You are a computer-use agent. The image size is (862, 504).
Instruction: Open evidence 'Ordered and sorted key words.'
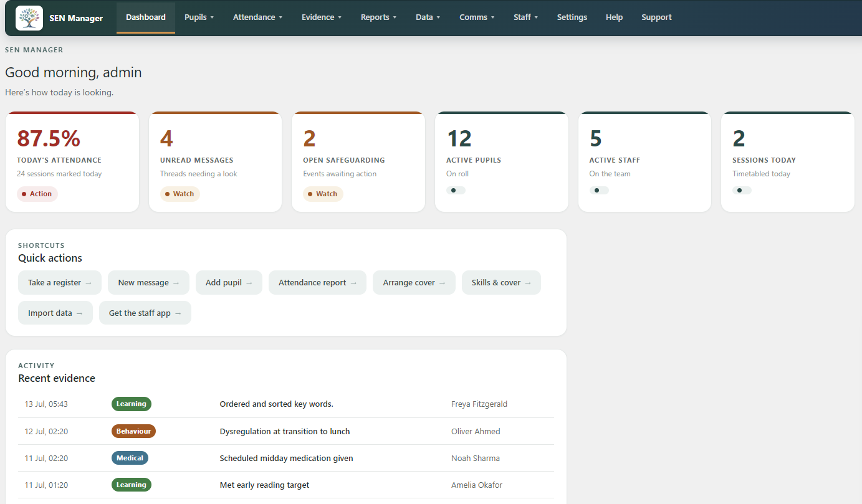click(x=277, y=404)
